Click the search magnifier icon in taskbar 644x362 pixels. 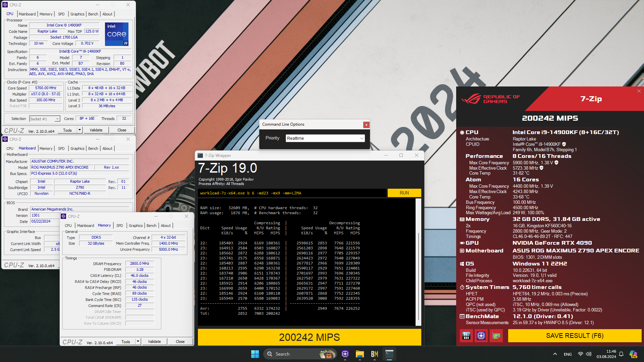pos(270,354)
